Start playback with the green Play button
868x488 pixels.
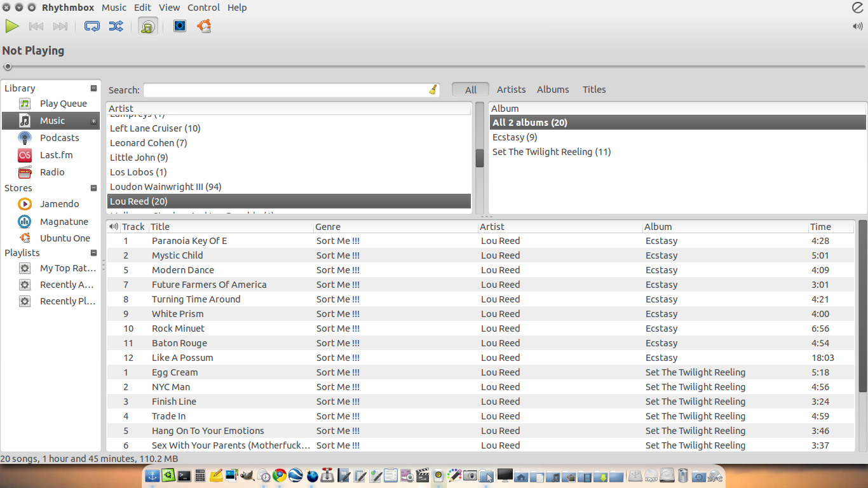coord(12,26)
